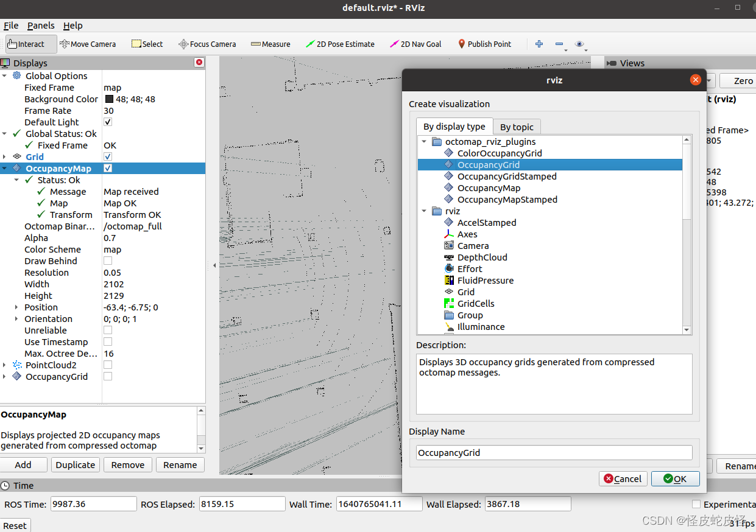Choose Grid display type in dialog
The width and height of the screenshot is (756, 532).
[x=466, y=292]
